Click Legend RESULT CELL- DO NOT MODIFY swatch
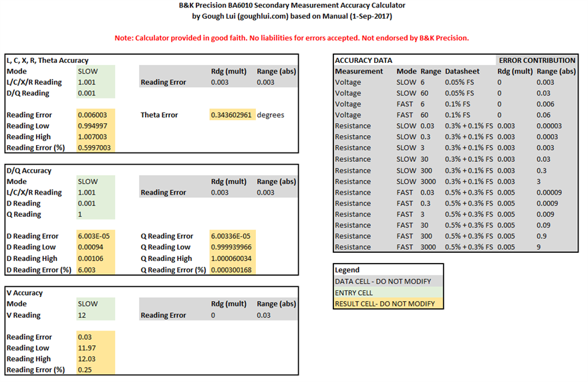Image resolution: width=588 pixels, height=382 pixels. click(x=388, y=303)
